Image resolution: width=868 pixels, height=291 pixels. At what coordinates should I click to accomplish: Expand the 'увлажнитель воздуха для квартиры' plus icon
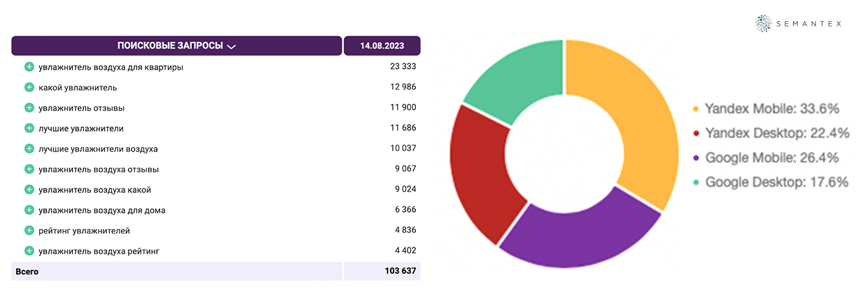(x=29, y=67)
